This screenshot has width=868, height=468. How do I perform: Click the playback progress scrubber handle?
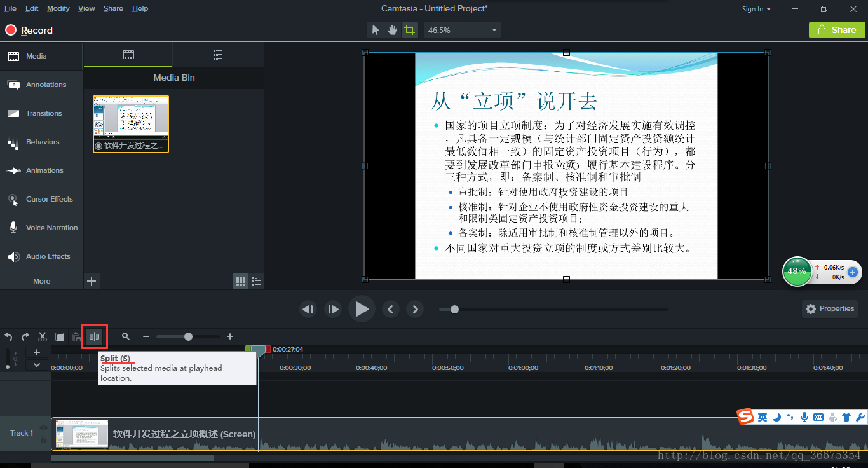pyautogui.click(x=454, y=309)
